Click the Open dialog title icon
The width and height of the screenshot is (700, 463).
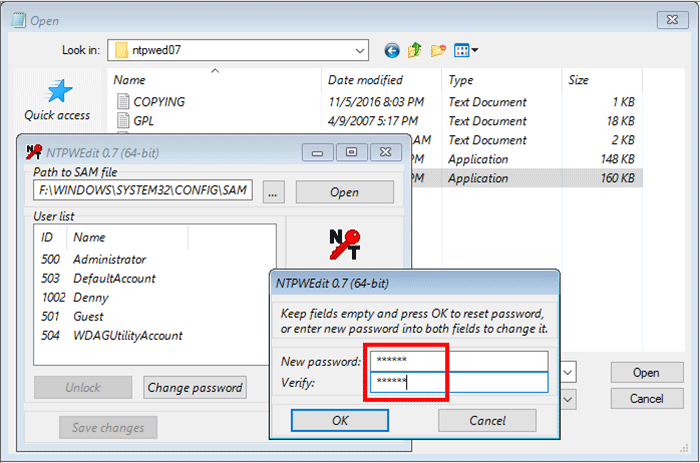[19, 21]
